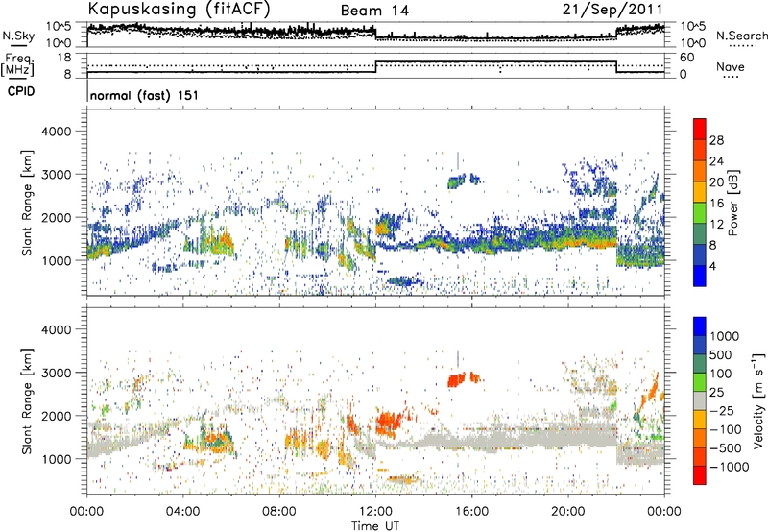Image resolution: width=768 pixels, height=532 pixels.
Task: Click the '08:00' time tick label
Action: tap(279, 512)
